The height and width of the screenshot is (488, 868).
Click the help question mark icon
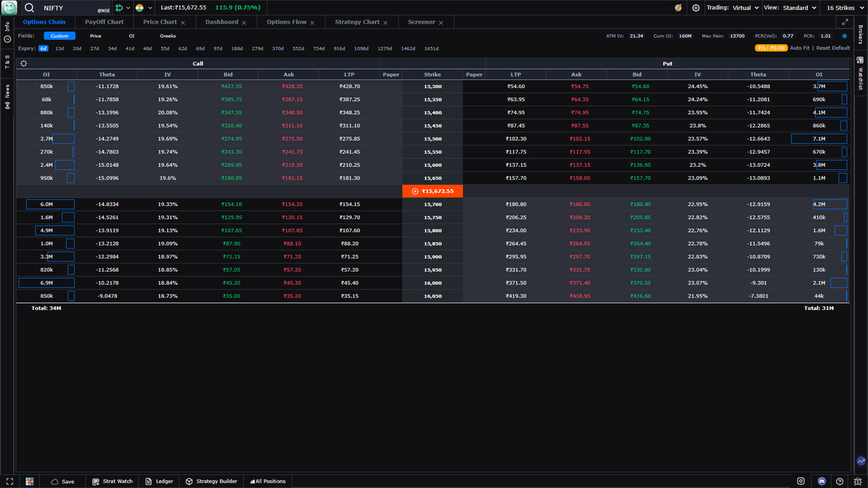(839, 481)
